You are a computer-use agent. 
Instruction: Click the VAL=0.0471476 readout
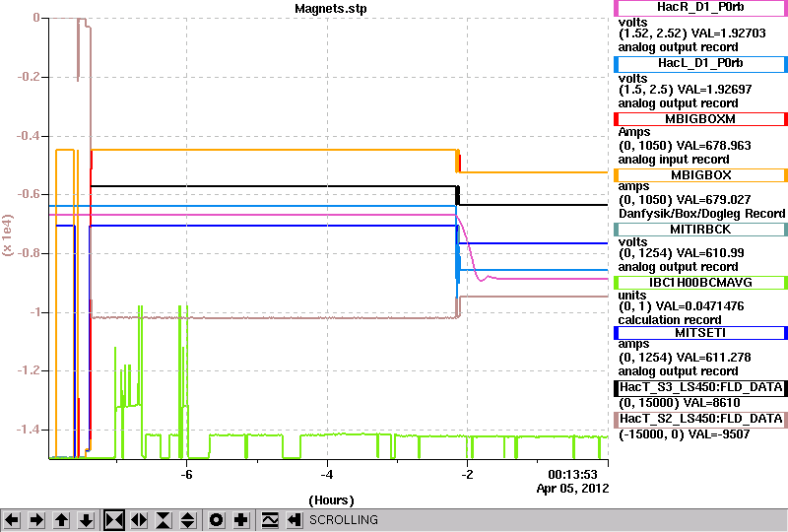700,306
